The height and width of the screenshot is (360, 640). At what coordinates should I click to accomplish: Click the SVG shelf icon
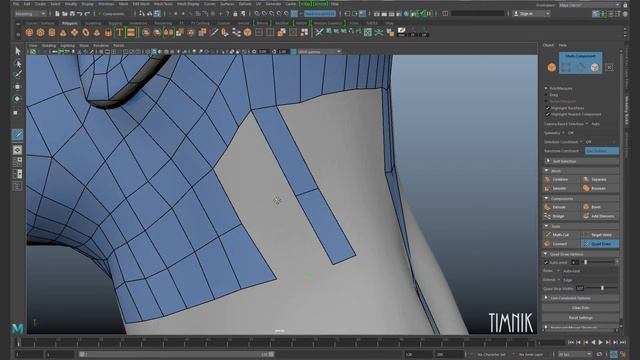(x=131, y=33)
